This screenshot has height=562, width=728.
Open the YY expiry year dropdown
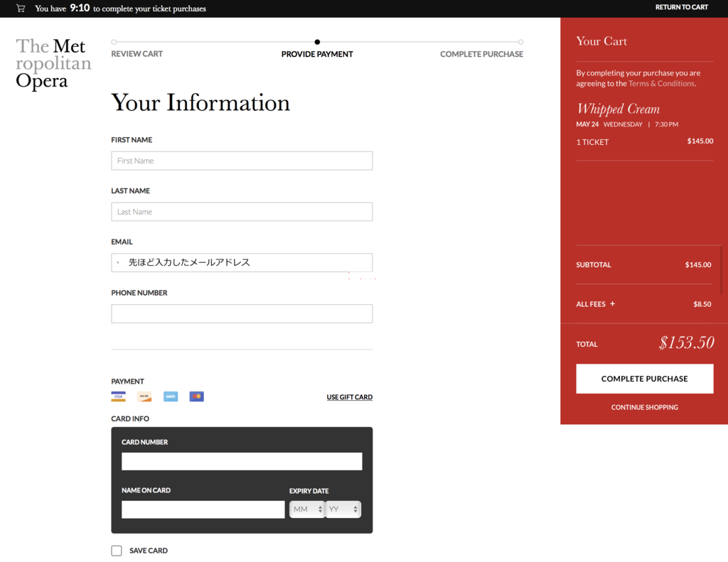point(343,509)
